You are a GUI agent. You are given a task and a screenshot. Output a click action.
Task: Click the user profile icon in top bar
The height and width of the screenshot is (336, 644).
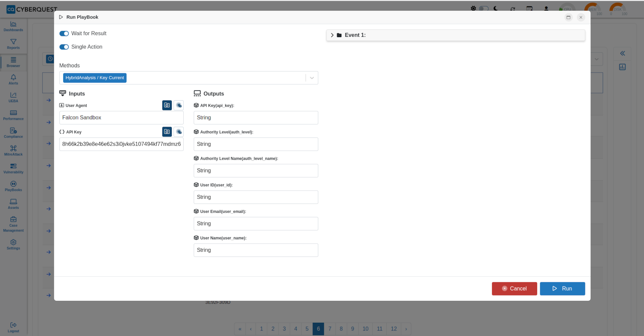click(x=546, y=9)
